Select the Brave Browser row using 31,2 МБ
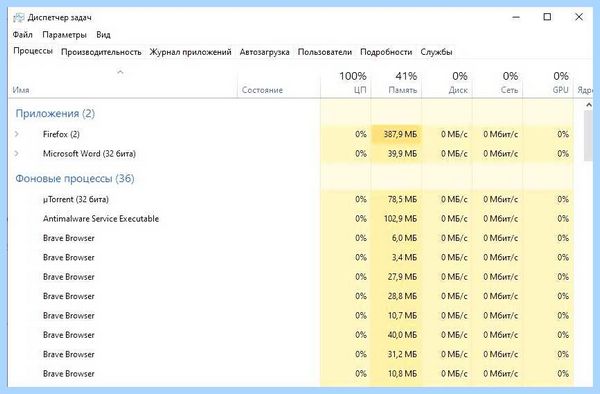Image resolution: width=600 pixels, height=394 pixels. click(291, 354)
